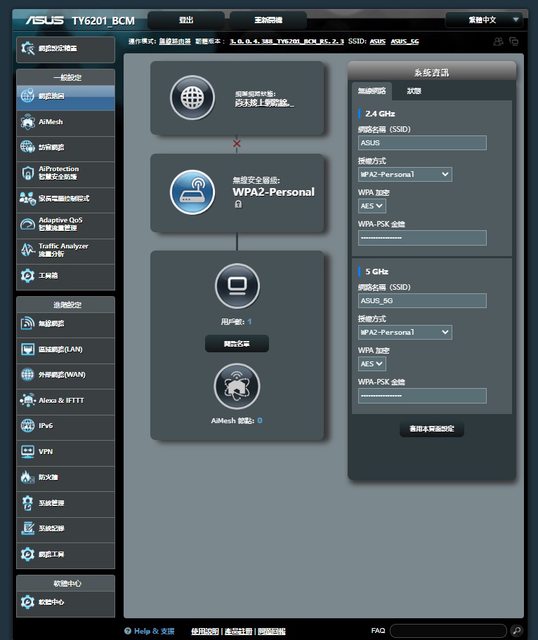Click the 2.4 GHz WPA-PSK key field

(x=422, y=238)
